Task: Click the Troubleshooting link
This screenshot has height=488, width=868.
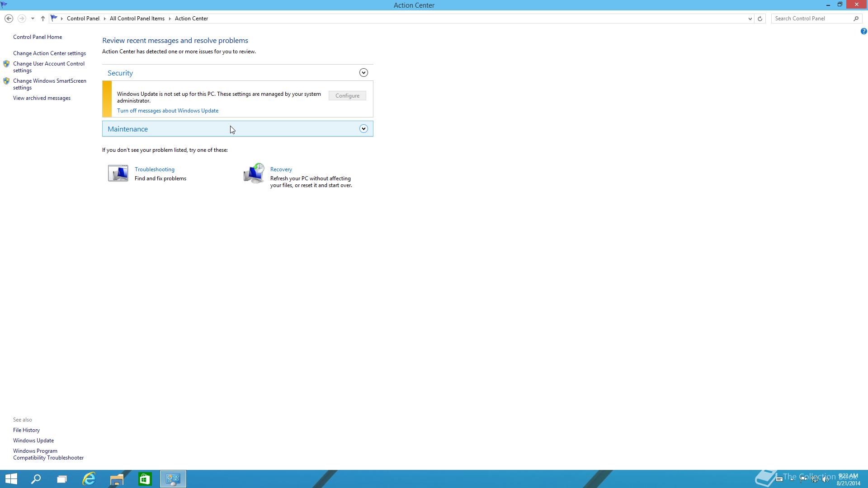Action: point(155,169)
